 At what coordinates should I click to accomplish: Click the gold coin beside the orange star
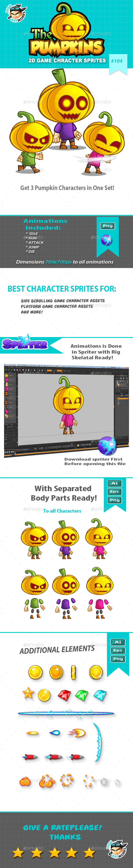(x=44, y=695)
